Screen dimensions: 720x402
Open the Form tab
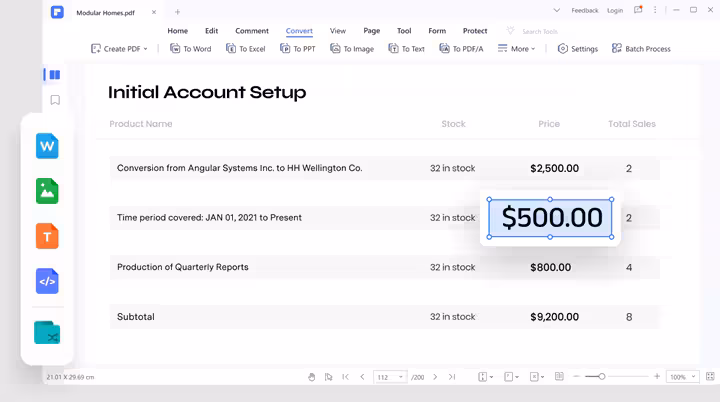(437, 31)
